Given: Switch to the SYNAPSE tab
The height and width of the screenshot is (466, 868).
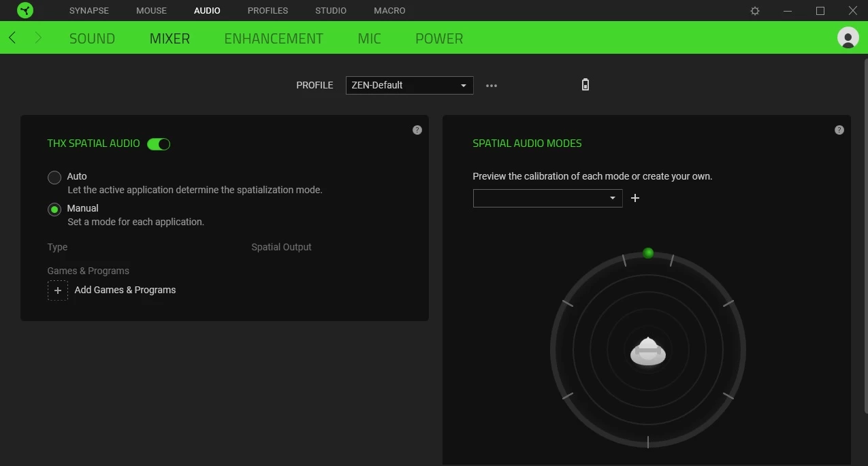Looking at the screenshot, I should (x=89, y=11).
